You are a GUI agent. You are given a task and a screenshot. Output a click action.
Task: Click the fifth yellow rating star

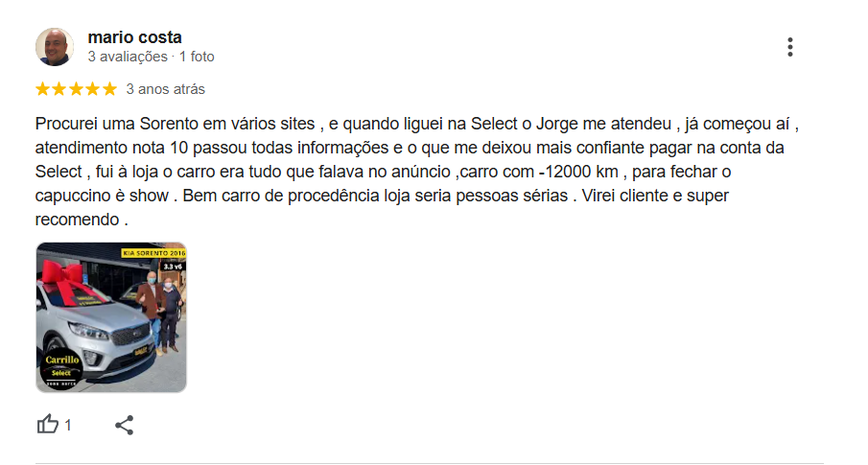pos(109,89)
